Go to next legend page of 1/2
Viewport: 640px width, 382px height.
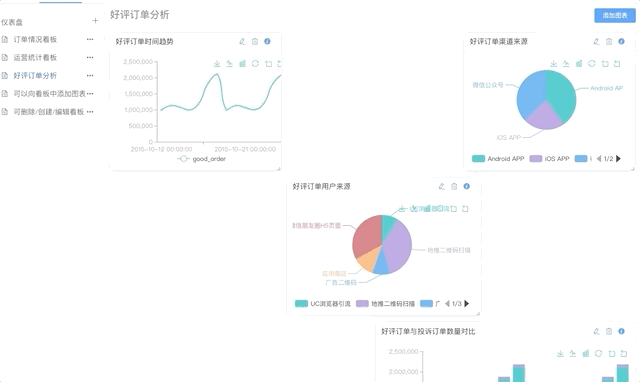coord(618,159)
